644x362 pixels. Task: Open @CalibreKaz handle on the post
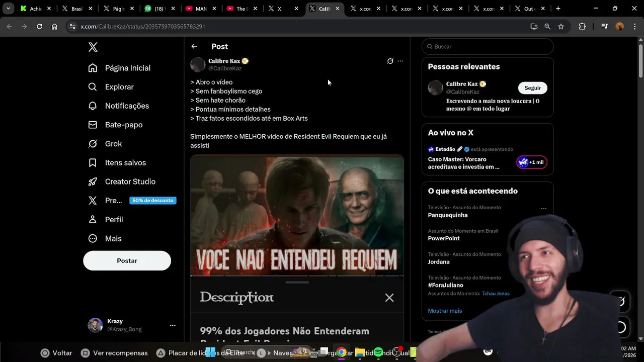(x=225, y=68)
